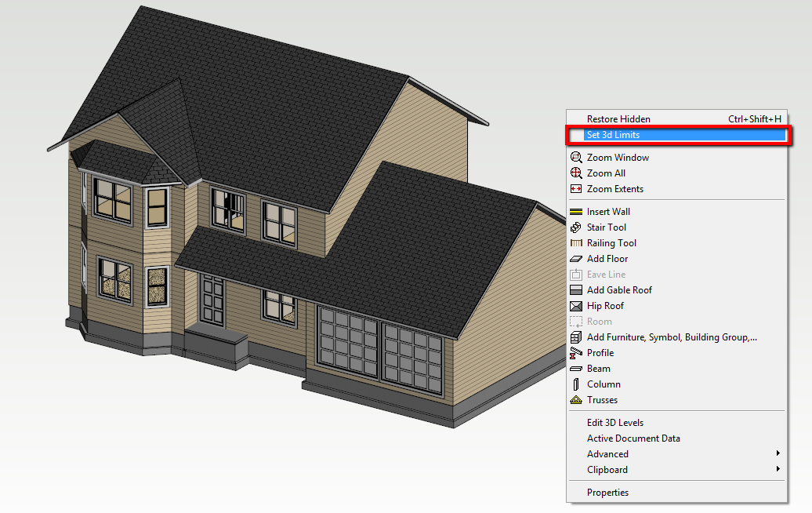Click the Trusses icon
812x513 pixels.
(576, 400)
